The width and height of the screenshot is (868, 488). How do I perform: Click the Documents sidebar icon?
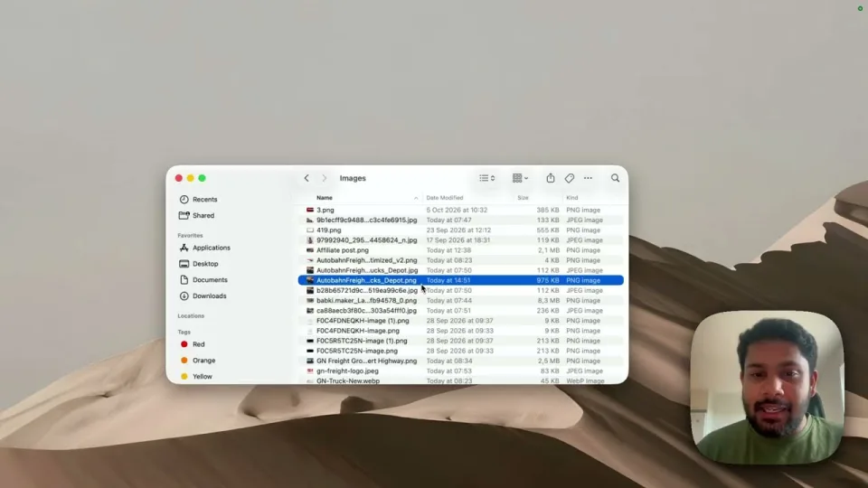pos(184,280)
